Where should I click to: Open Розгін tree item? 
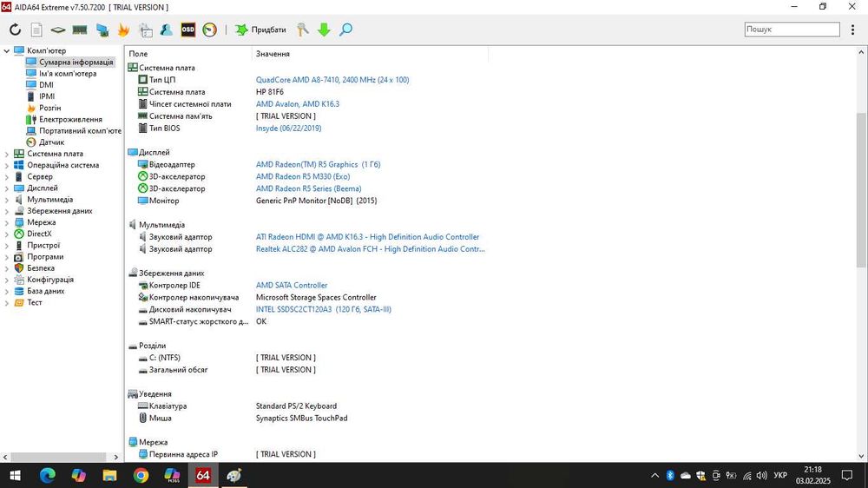point(49,108)
